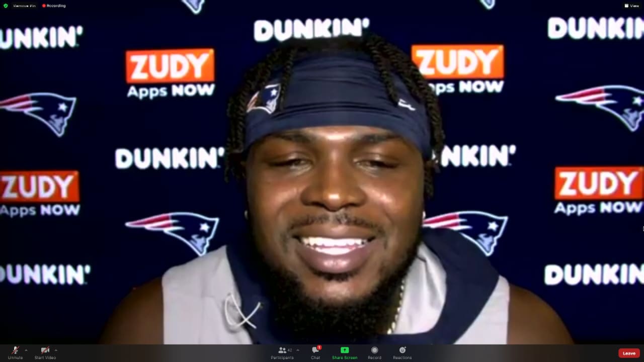Open the Reactions menu
This screenshot has height=362, width=644.
coord(403,352)
